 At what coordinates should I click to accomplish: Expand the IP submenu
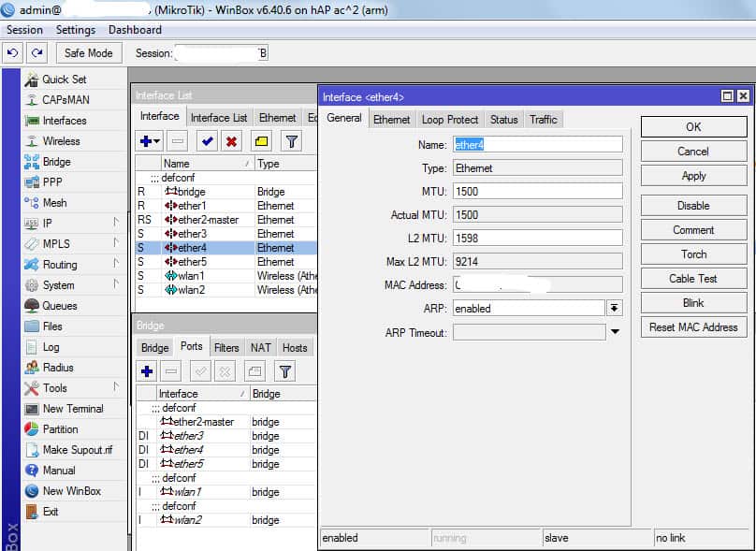pyautogui.click(x=116, y=223)
